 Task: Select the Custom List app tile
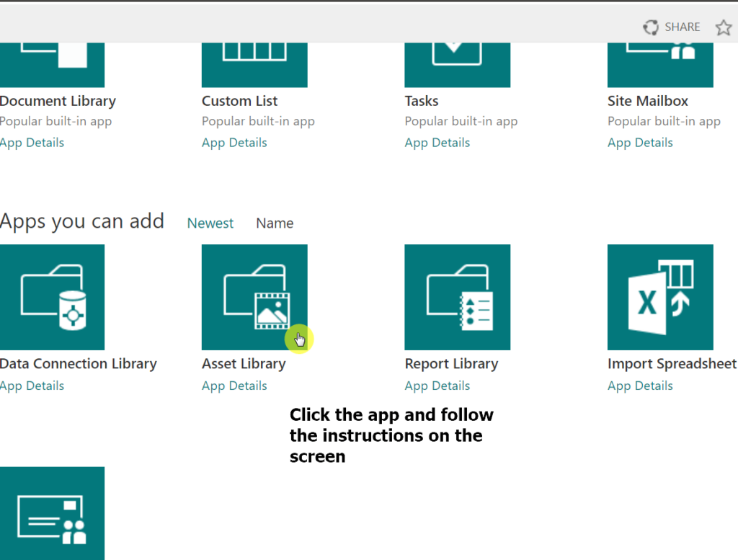254,65
